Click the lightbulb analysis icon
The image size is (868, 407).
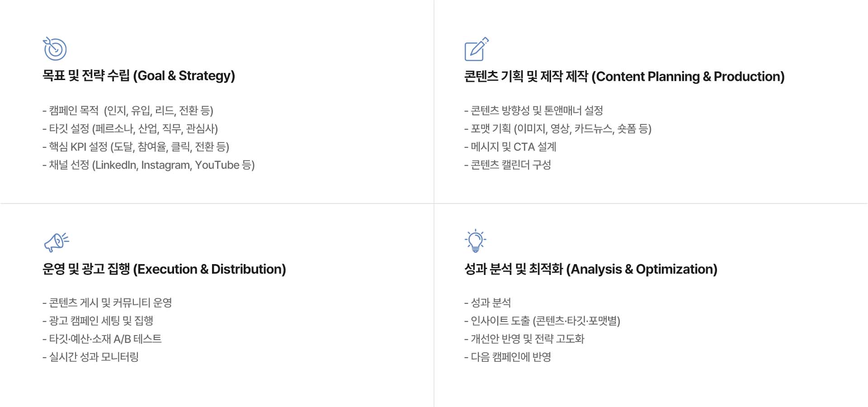(x=476, y=241)
